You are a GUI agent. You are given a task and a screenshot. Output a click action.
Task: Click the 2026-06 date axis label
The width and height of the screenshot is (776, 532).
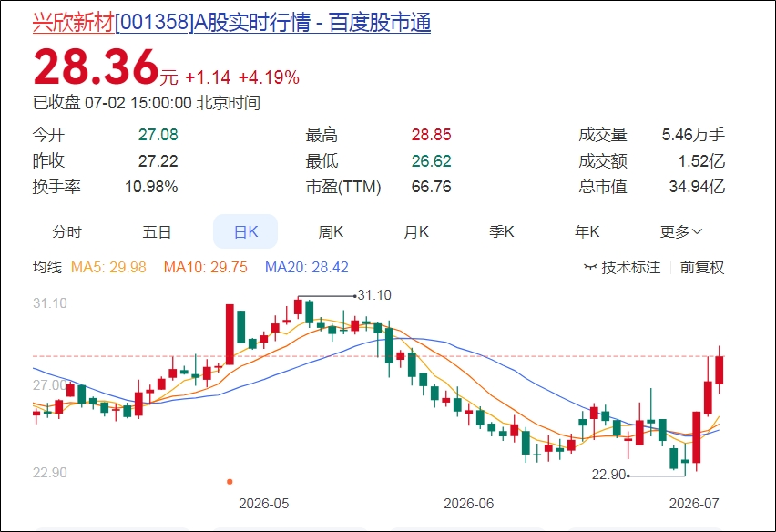coord(469,504)
